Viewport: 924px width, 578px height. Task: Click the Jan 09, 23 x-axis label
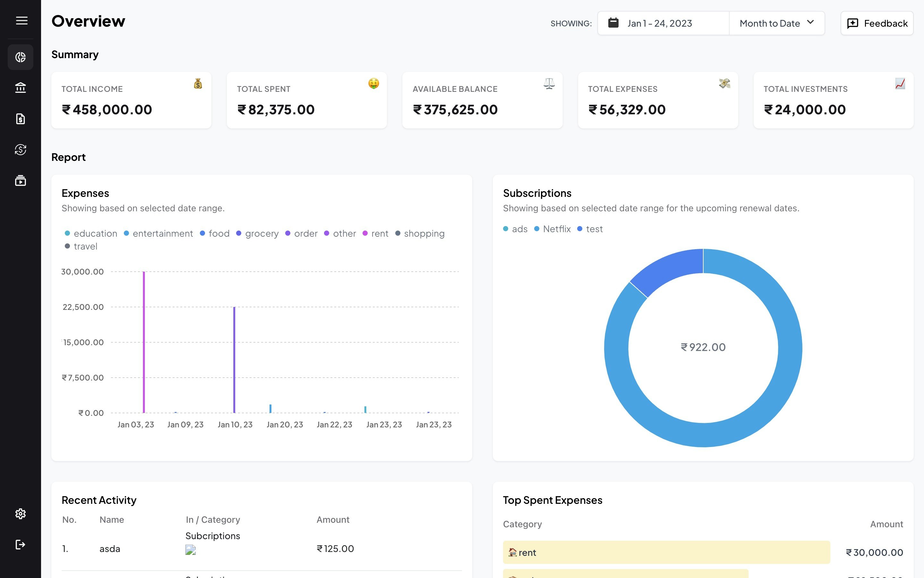coord(185,424)
